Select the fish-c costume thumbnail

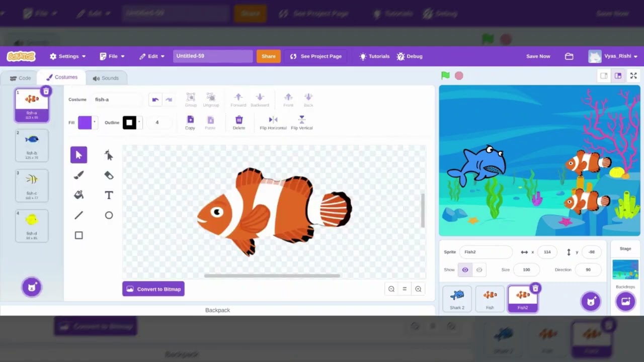pos(32,186)
